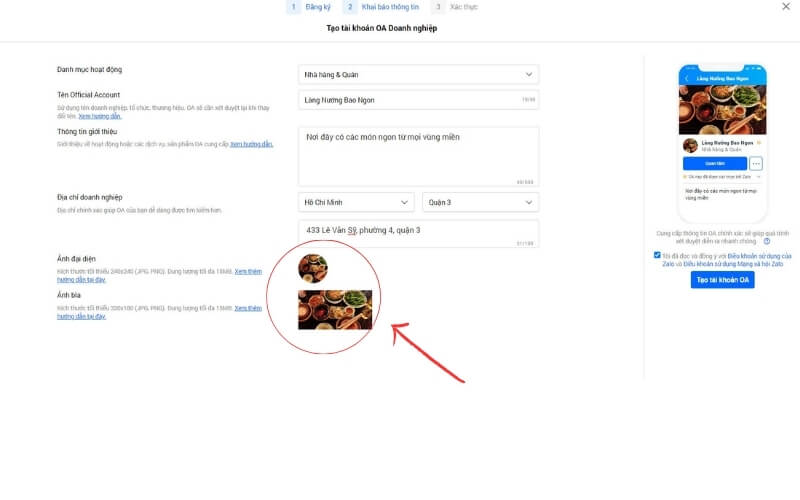Image resolution: width=800 pixels, height=500 pixels.
Task: Click the small avatar in phone preview
Action: click(690, 145)
